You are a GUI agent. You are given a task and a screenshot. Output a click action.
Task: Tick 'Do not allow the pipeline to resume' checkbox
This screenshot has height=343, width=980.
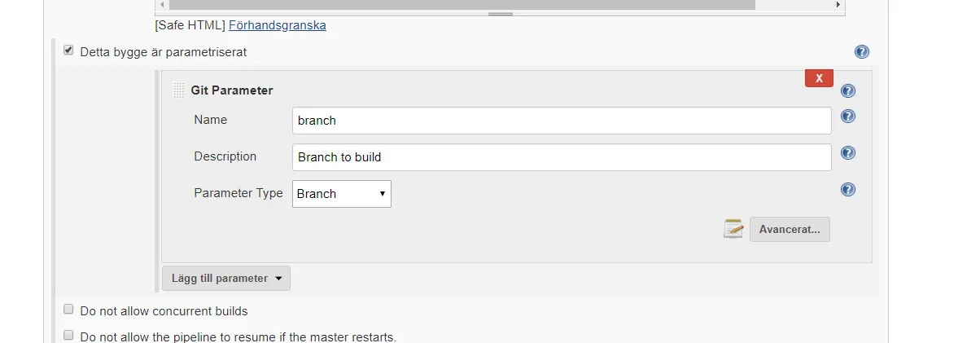click(x=68, y=335)
